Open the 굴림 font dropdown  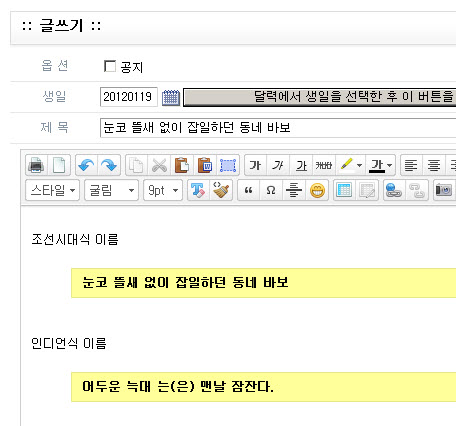(111, 191)
